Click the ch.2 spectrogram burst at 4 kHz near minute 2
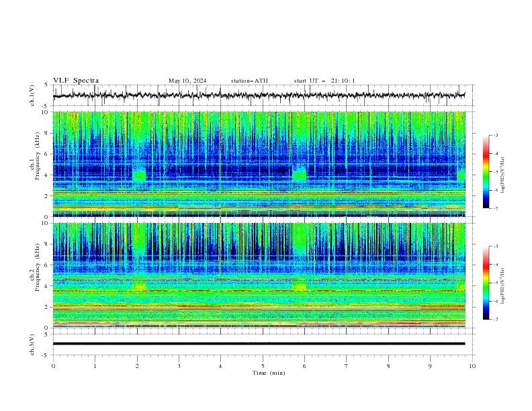Screen dimensions: 532x411 pyautogui.click(x=139, y=285)
